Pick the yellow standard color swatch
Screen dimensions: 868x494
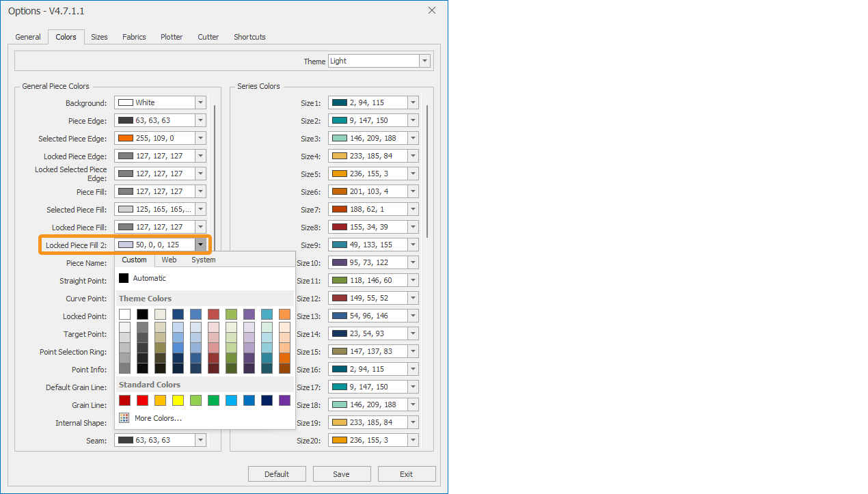pos(178,400)
